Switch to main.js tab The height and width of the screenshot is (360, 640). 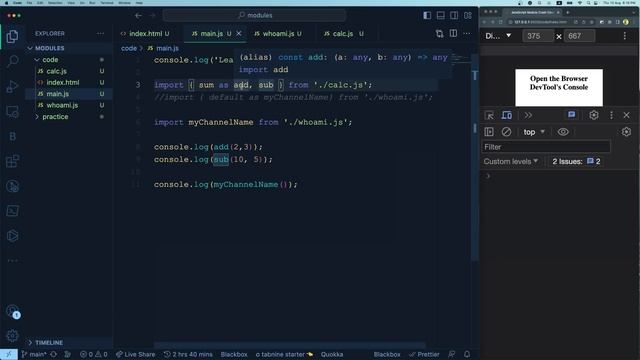(211, 33)
